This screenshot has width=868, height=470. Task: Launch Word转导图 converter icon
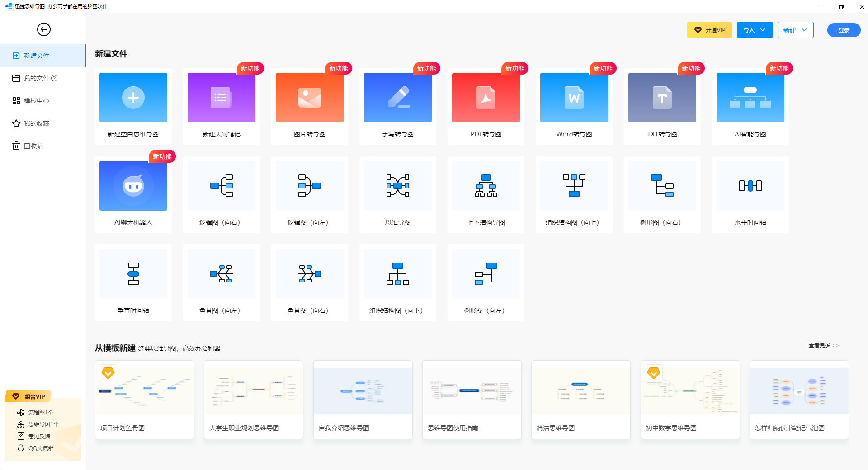pos(574,98)
